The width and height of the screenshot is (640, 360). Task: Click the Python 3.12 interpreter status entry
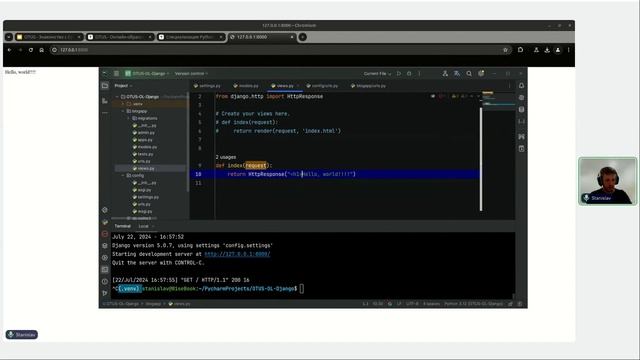click(x=473, y=304)
